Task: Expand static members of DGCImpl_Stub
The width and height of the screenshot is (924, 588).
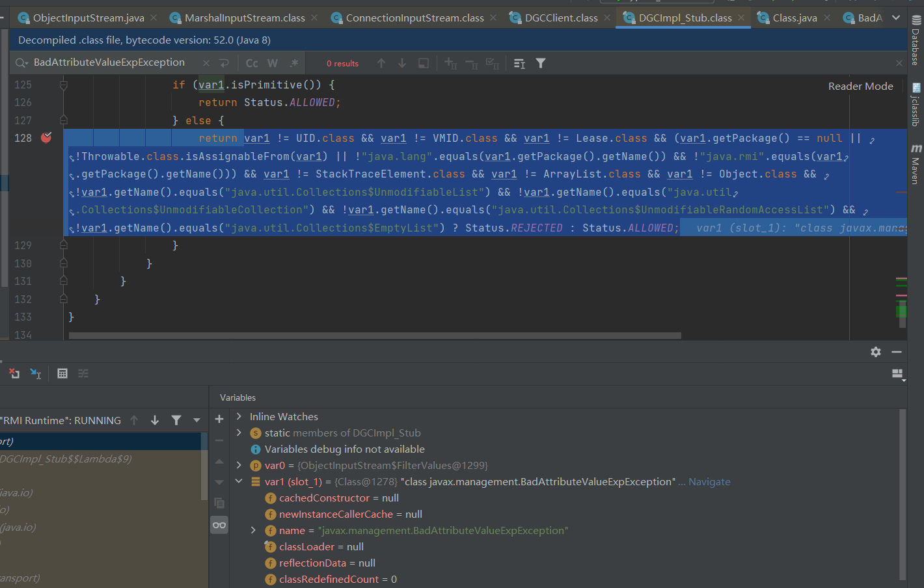Action: [x=239, y=433]
